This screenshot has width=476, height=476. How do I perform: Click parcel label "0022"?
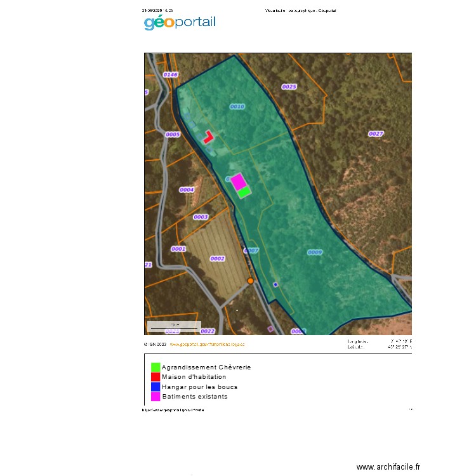point(208,331)
